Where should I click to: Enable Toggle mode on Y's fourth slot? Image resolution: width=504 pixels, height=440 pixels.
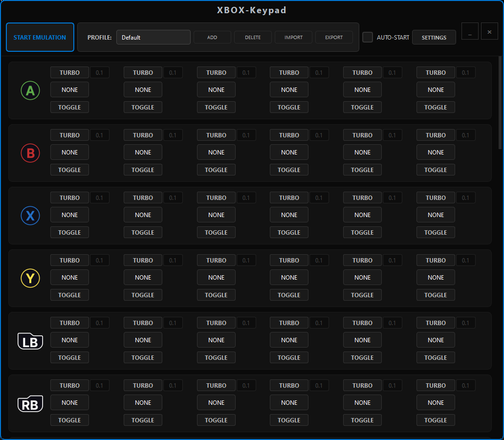(x=289, y=295)
